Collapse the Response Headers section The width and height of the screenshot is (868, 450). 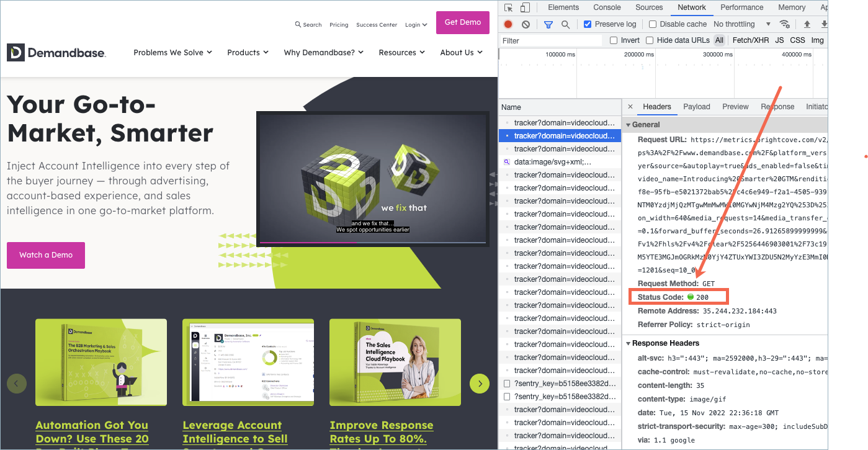coord(629,343)
